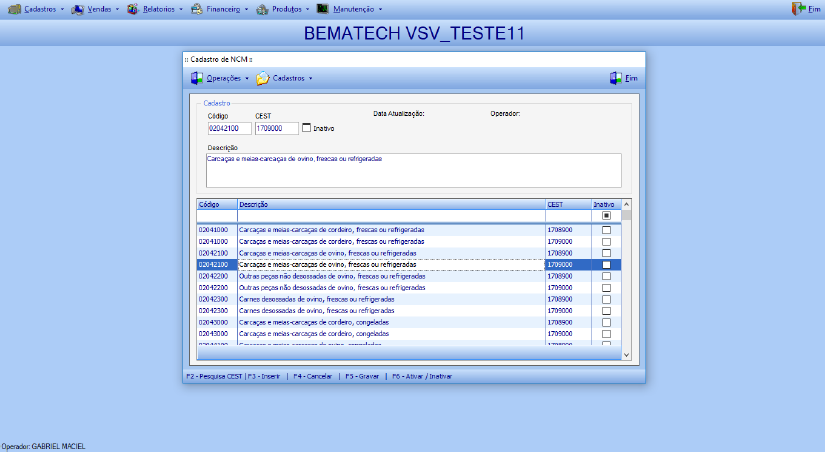Click the Produtos menu icon
Image resolution: width=825 pixels, height=454 pixels.
[x=262, y=9]
